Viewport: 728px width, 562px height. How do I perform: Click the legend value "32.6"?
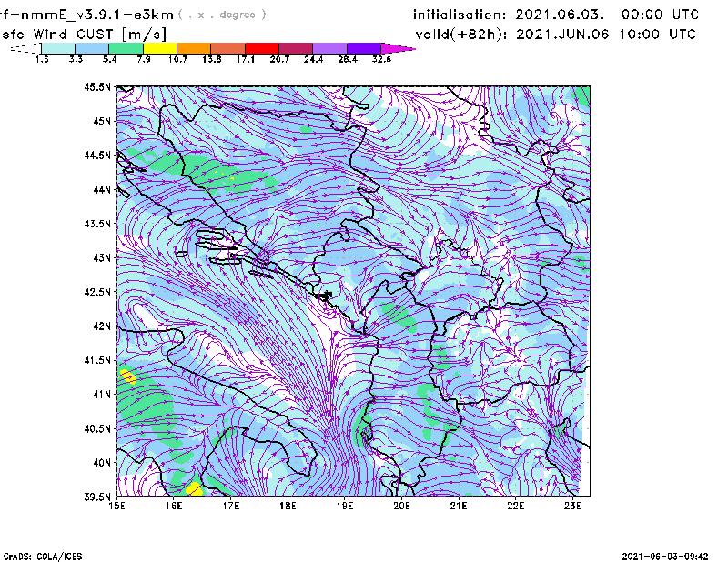pos(381,59)
